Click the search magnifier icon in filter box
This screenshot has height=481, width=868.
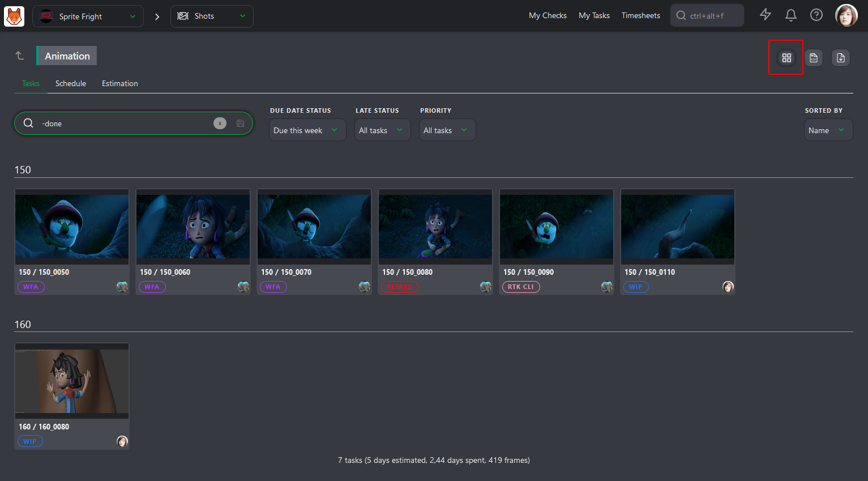coord(28,123)
